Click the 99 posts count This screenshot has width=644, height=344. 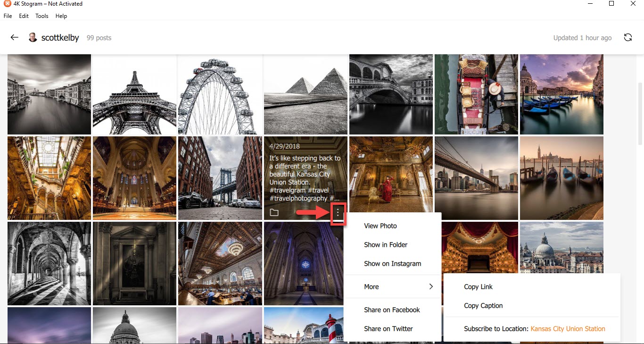click(x=99, y=38)
